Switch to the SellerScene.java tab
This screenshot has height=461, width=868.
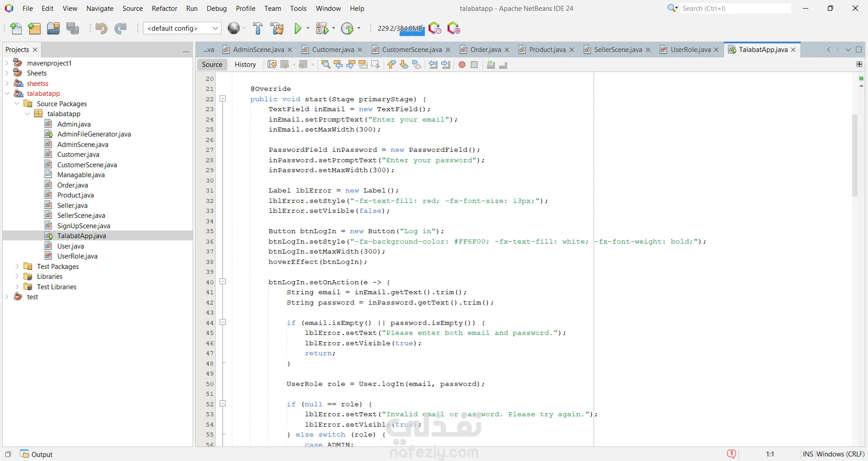coord(618,50)
